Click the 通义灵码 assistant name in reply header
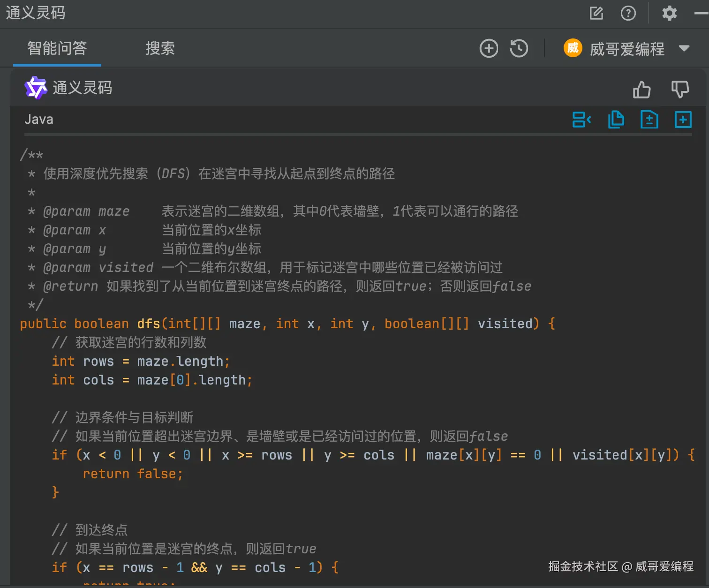 click(83, 88)
